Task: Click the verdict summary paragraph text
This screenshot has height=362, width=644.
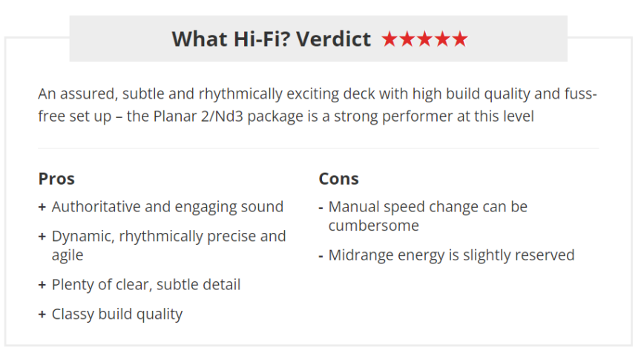Action: 318,105
